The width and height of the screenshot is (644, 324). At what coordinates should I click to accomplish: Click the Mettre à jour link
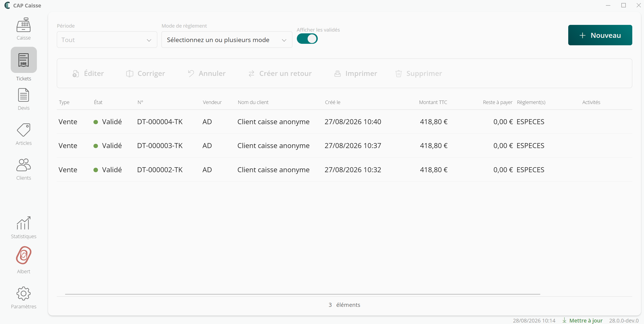(x=586, y=321)
